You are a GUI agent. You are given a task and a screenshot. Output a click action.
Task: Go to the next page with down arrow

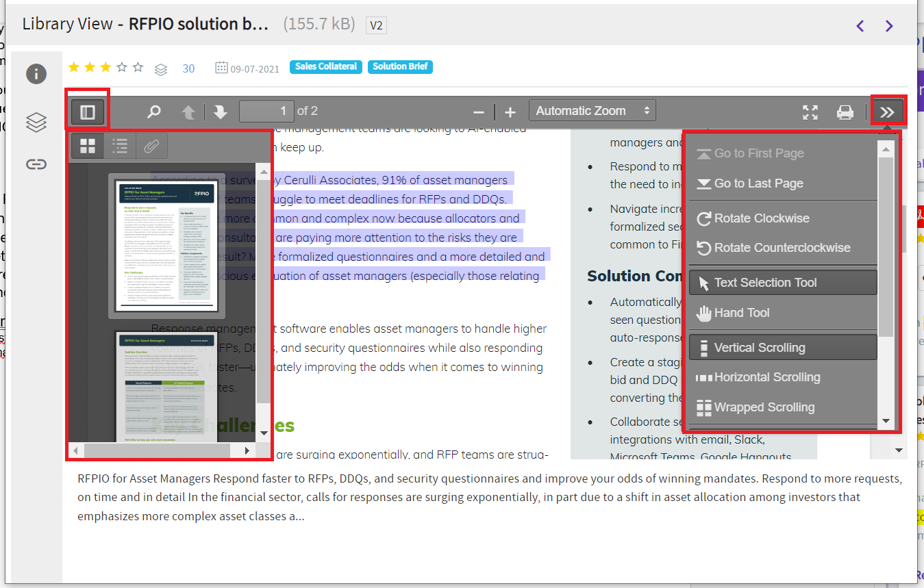pyautogui.click(x=220, y=112)
